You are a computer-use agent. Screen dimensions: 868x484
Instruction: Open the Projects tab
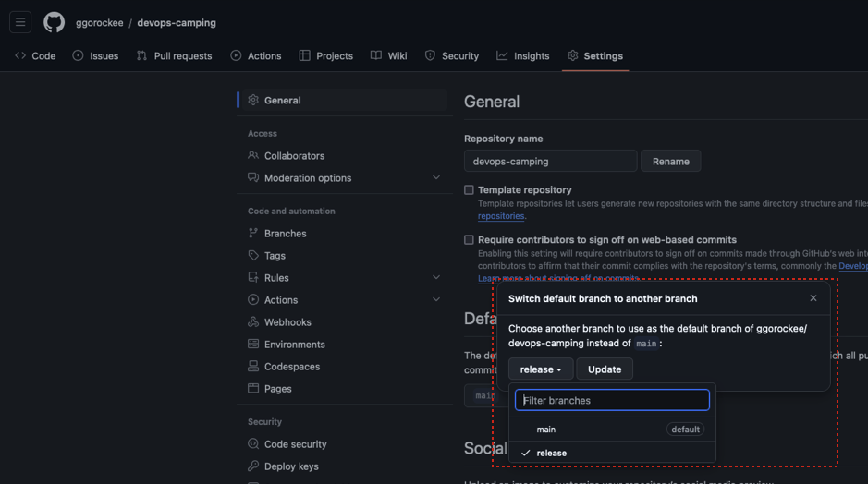(326, 55)
